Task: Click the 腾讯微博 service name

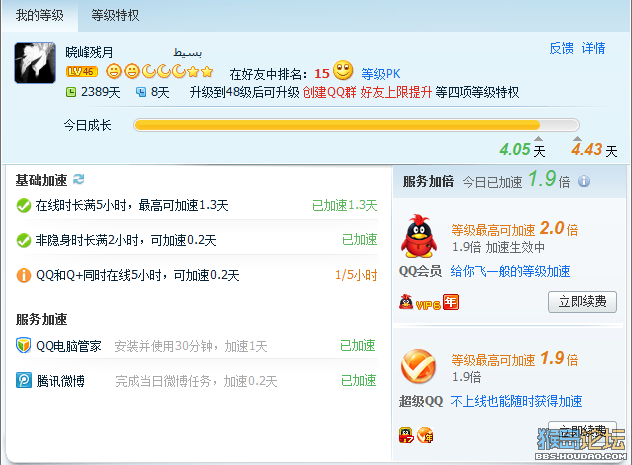Action: click(60, 381)
